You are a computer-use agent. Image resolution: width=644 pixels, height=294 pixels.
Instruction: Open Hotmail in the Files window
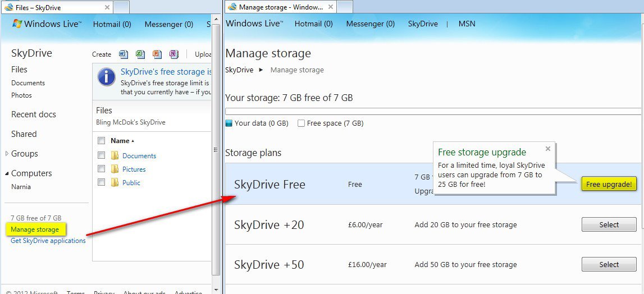112,24
